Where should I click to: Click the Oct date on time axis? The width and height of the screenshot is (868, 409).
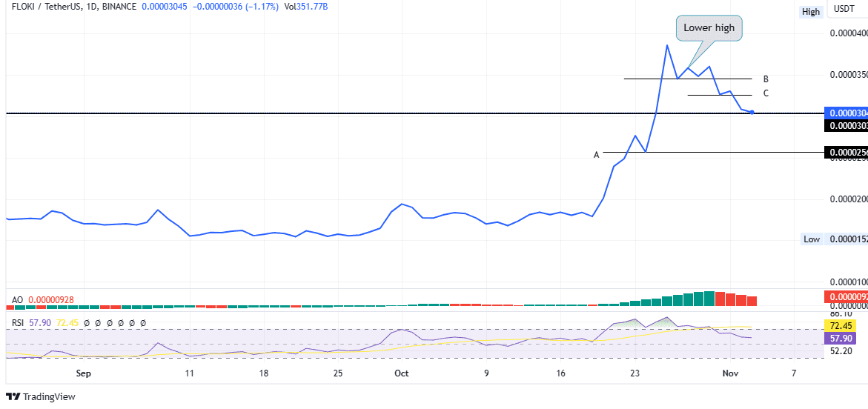(x=402, y=373)
